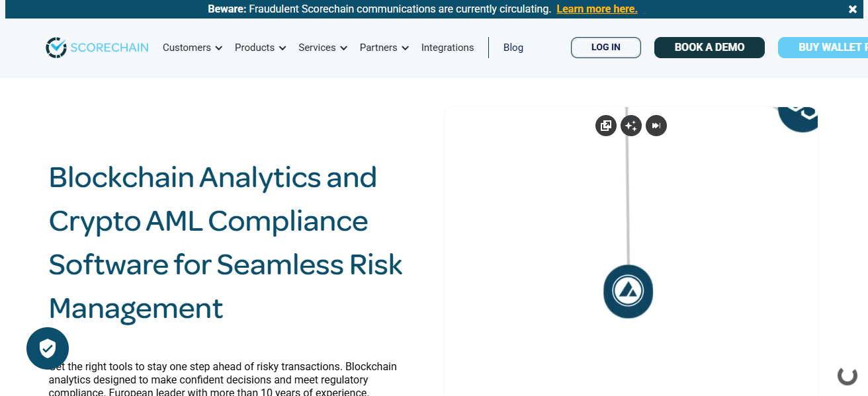Click the sparkles icon above the graph
This screenshot has height=396, width=868.
pos(630,126)
